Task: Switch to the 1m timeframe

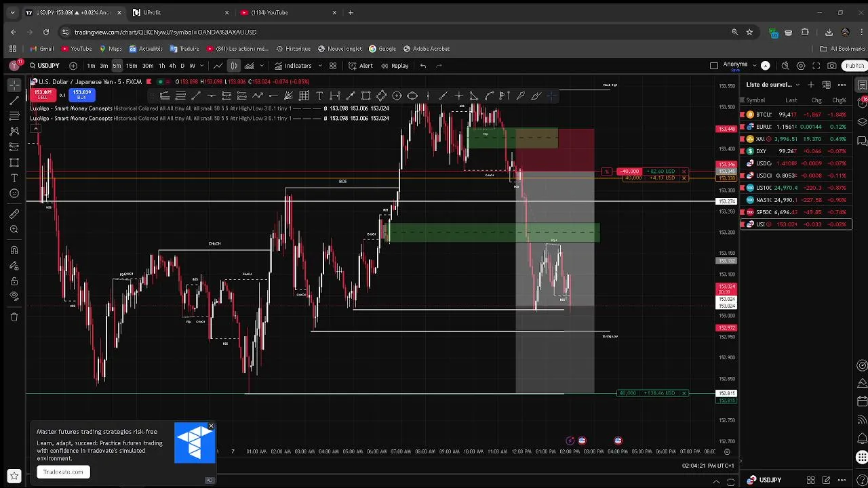Action: coord(91,66)
